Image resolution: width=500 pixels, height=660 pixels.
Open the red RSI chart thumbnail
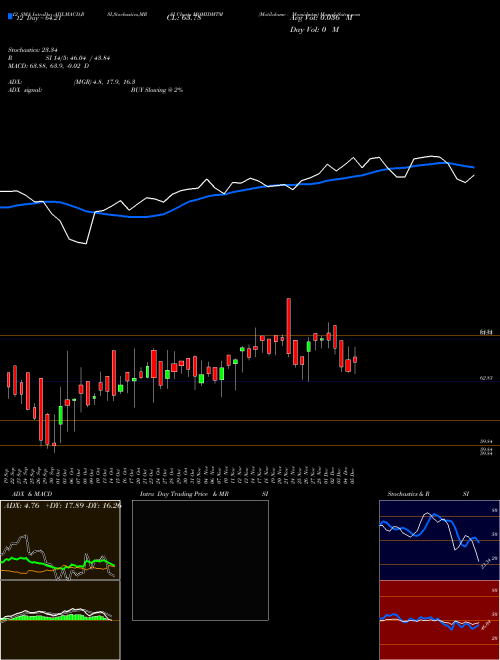[439, 620]
